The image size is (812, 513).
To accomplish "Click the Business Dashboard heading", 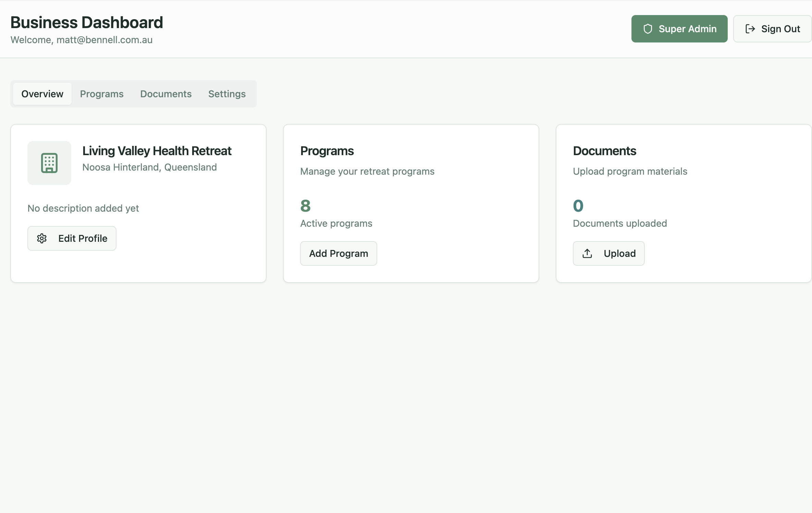I will [87, 23].
